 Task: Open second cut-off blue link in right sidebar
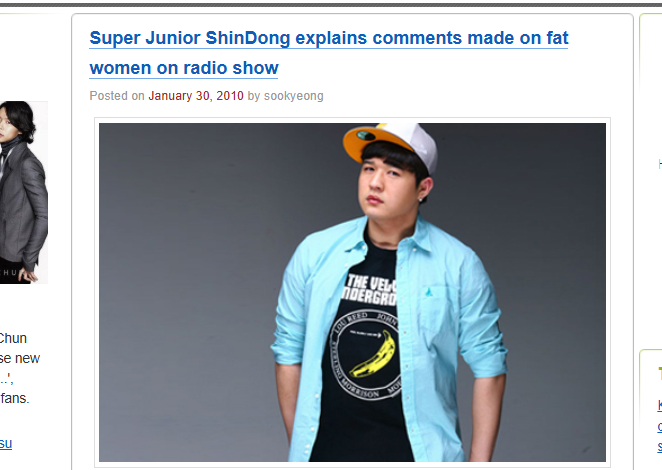pyautogui.click(x=659, y=426)
